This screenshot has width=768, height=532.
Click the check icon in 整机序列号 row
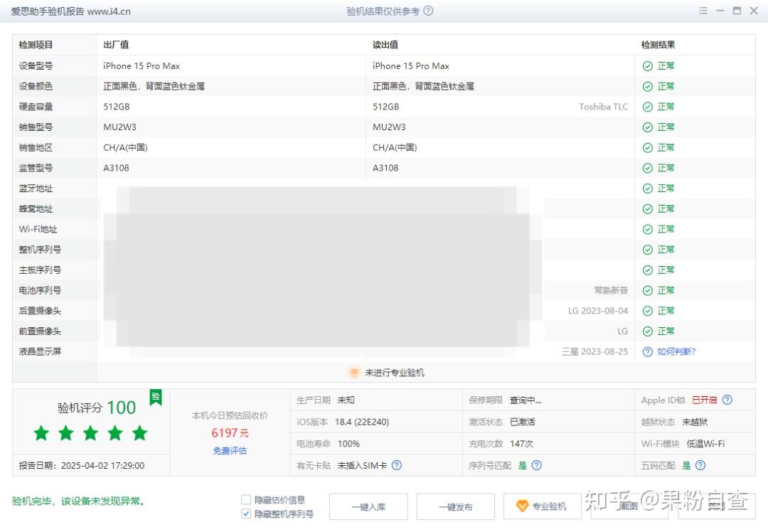click(648, 250)
